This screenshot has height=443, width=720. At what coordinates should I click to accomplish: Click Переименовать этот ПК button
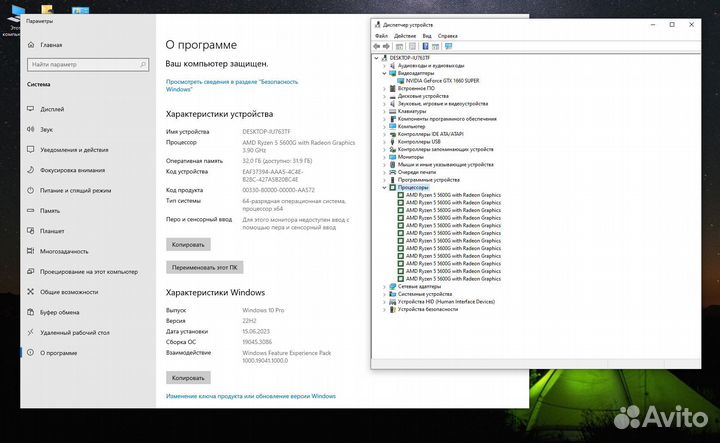pos(204,267)
